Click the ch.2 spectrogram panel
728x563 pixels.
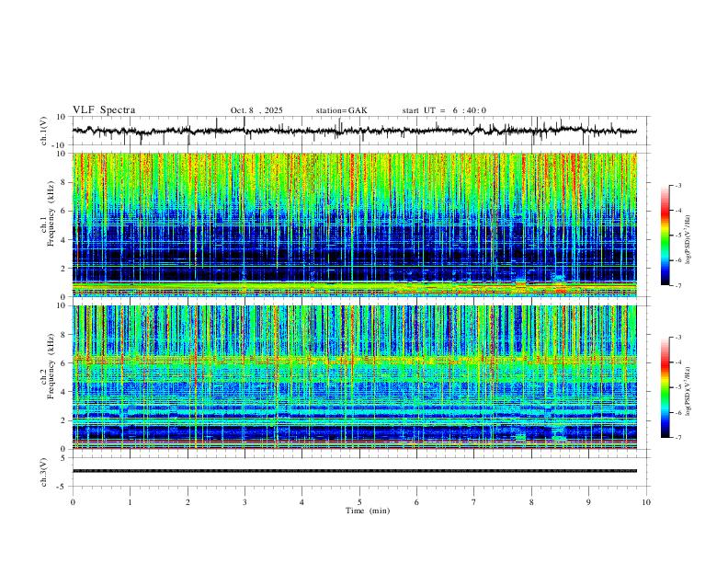tap(354, 377)
